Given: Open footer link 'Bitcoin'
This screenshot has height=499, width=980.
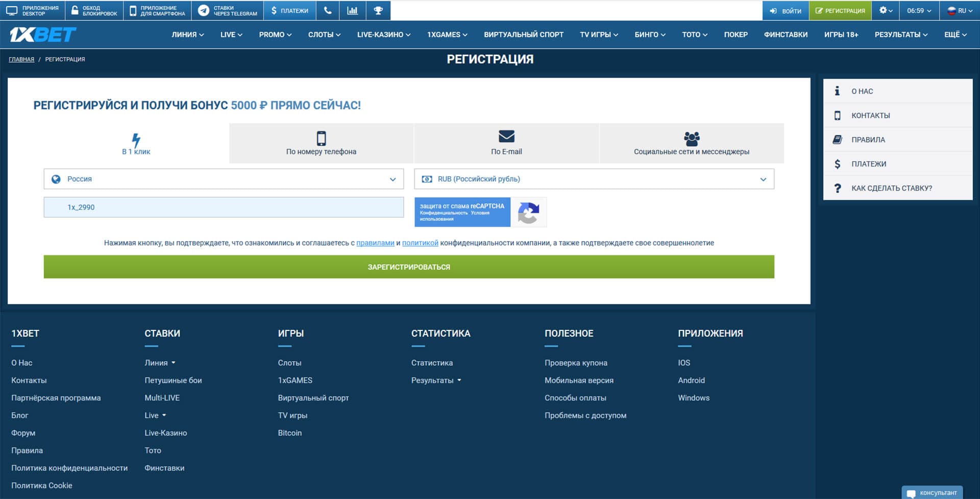Looking at the screenshot, I should click(290, 433).
